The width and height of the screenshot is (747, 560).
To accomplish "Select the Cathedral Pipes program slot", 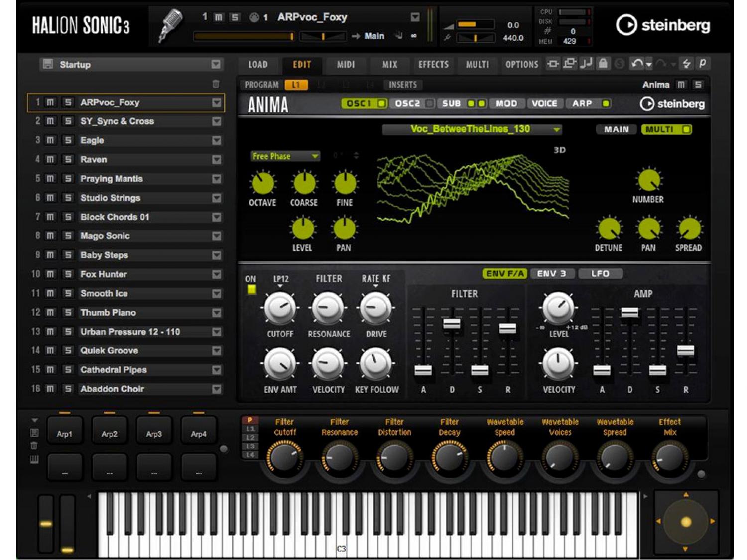I will [114, 370].
